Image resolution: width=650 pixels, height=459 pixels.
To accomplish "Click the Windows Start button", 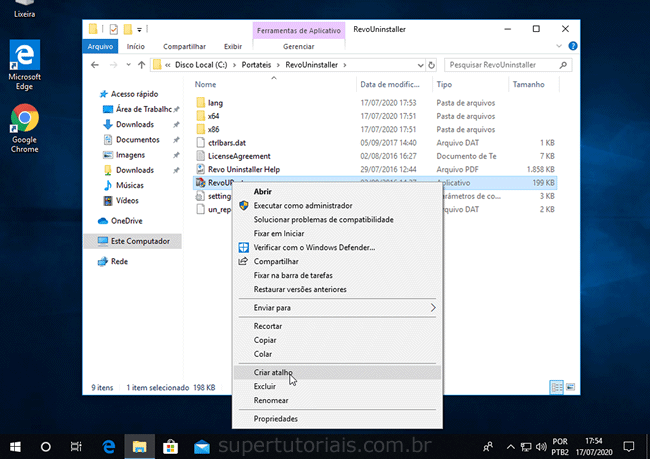I will point(15,446).
